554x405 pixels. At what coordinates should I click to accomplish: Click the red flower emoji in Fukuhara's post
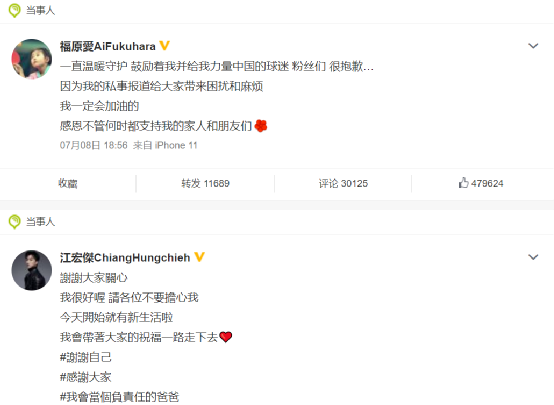point(261,125)
